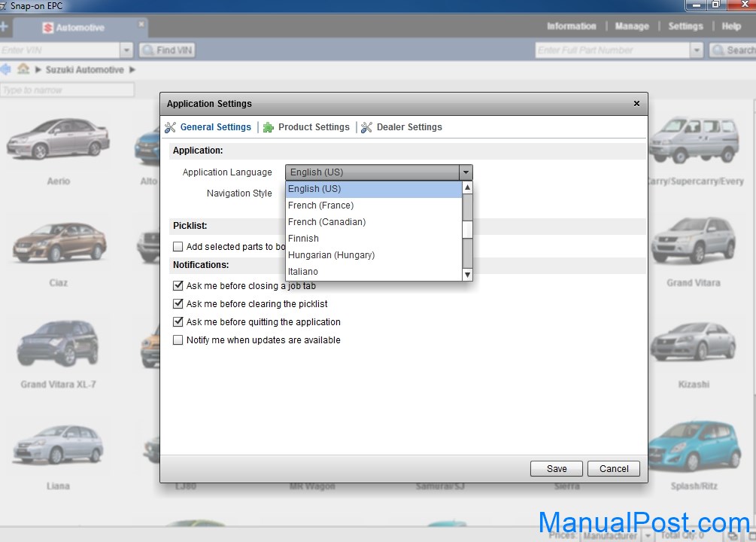756x542 pixels.
Task: Collapse the Application Language dropdown arrow
Action: 466,172
